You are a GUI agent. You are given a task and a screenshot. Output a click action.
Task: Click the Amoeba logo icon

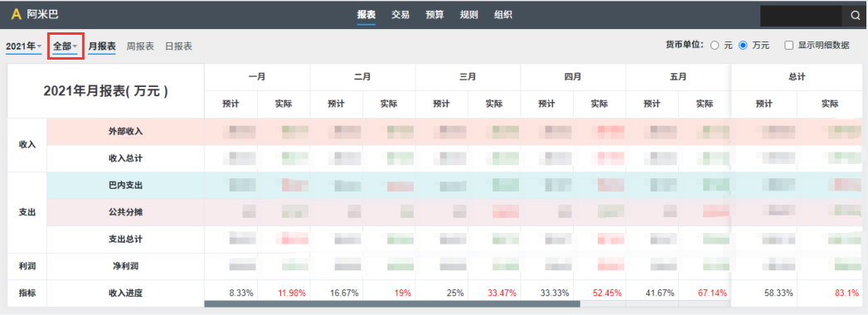click(x=17, y=14)
